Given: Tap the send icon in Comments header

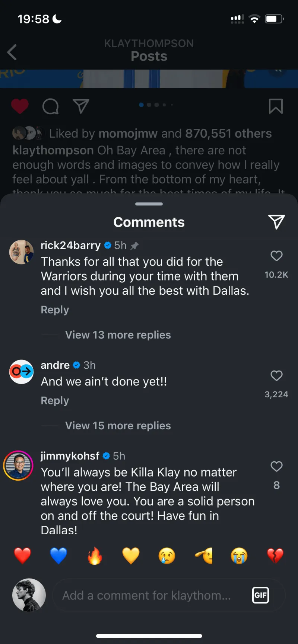Looking at the screenshot, I should [276, 222].
